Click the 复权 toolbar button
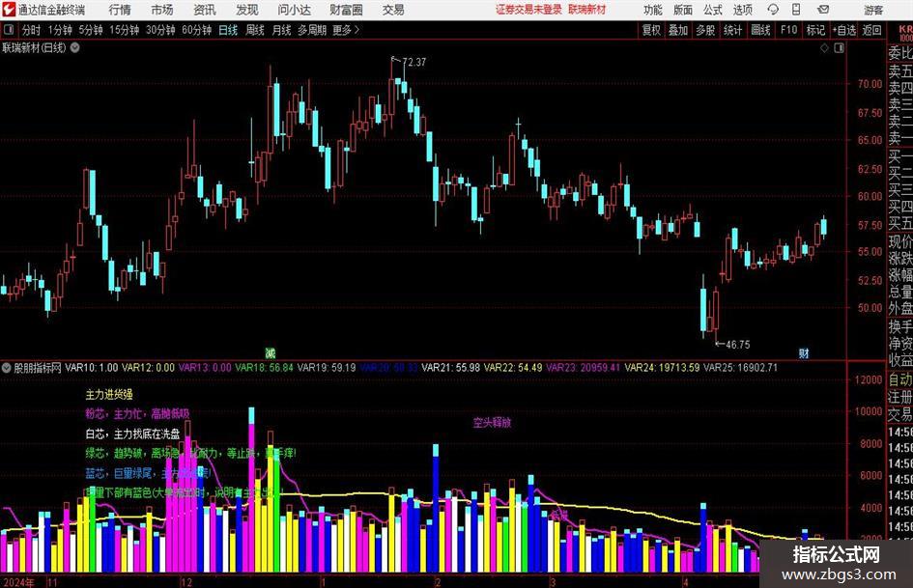 (x=651, y=30)
